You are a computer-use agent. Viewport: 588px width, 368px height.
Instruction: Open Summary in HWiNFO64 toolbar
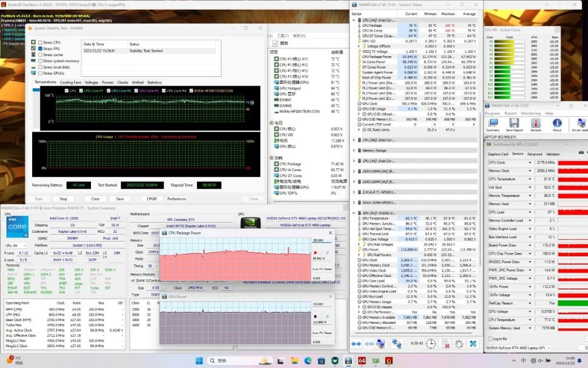coord(493,124)
